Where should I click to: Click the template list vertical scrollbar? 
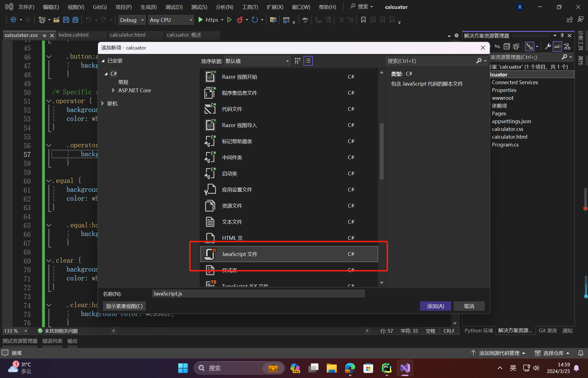point(382,151)
